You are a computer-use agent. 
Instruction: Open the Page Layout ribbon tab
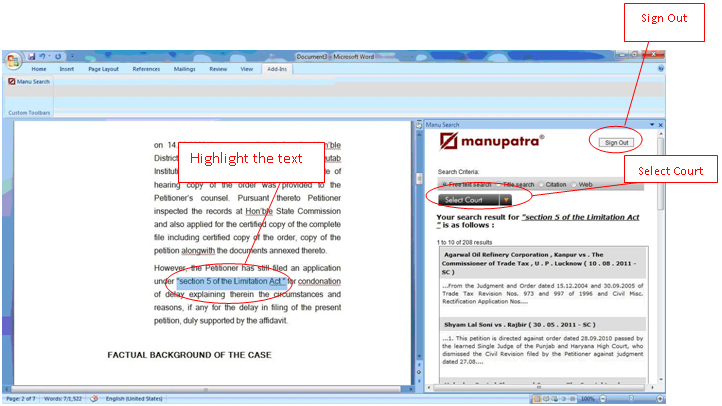103,69
